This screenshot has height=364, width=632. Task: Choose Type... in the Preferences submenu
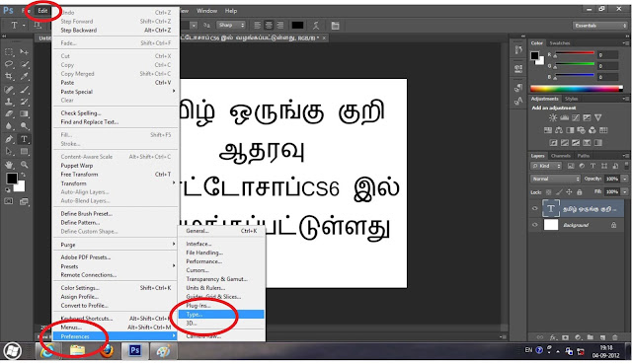[x=221, y=315]
